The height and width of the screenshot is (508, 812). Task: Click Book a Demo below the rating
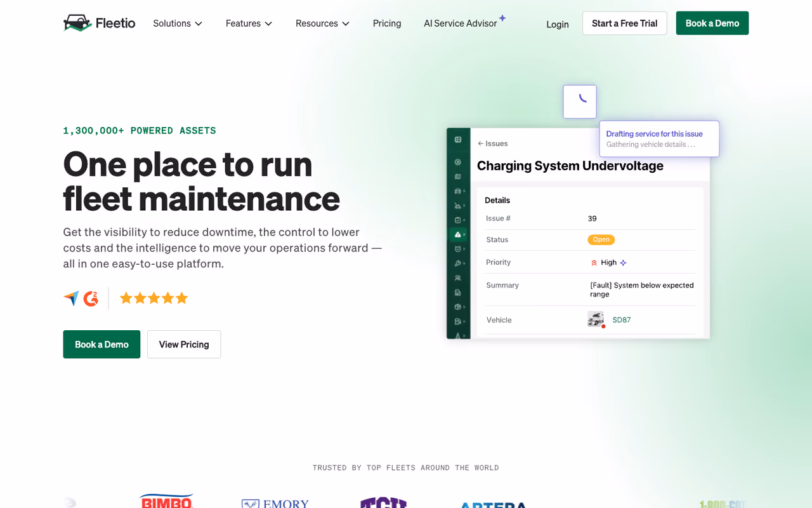click(101, 344)
